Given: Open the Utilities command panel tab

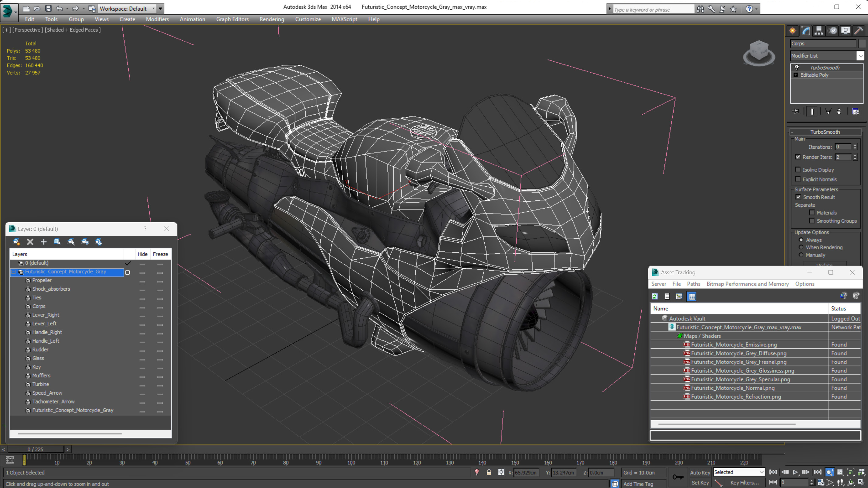Looking at the screenshot, I should tap(859, 31).
